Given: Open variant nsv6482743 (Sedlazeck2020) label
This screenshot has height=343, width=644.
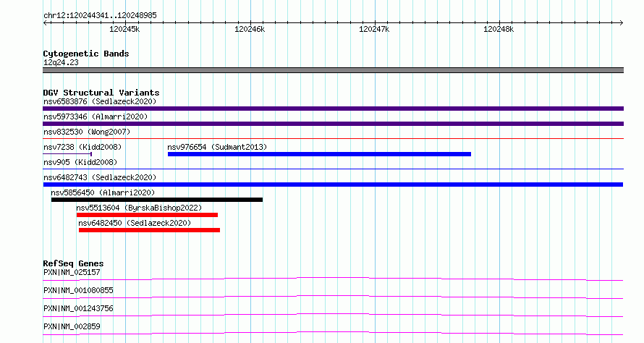Looking at the screenshot, I should pyautogui.click(x=100, y=177).
